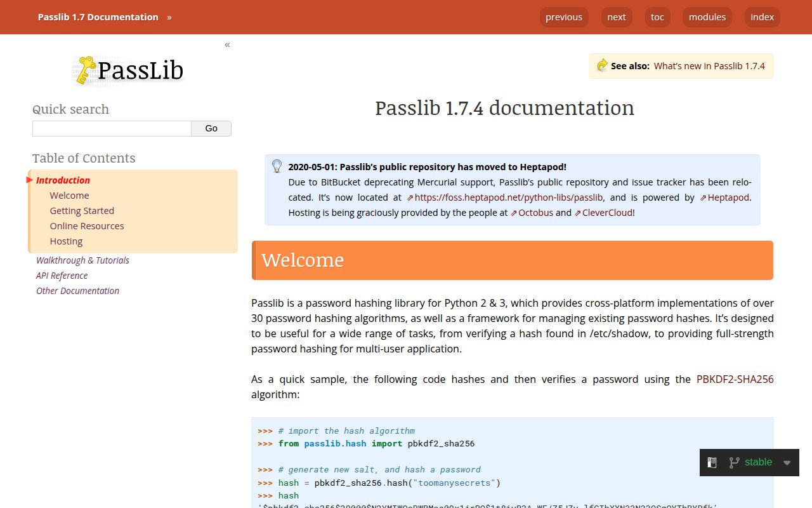Screen dimensions: 812x508
Task: Open Other Documentation section
Action: tap(77, 291)
